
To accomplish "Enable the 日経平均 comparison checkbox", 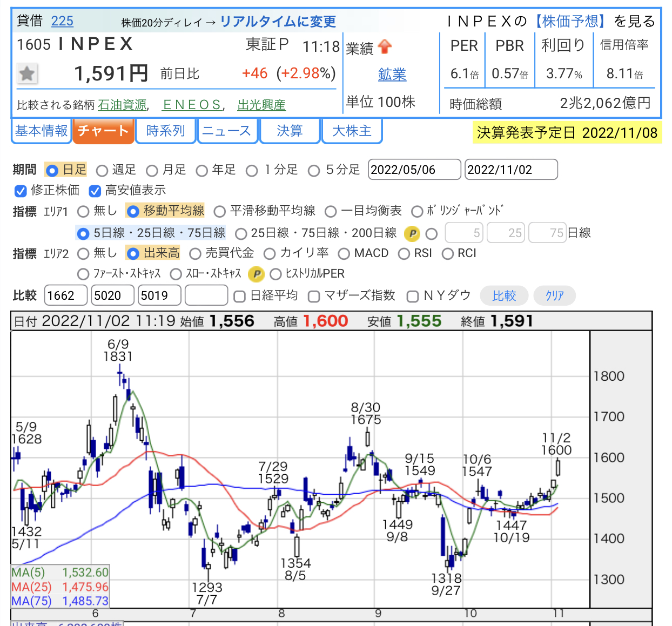I will (x=239, y=296).
